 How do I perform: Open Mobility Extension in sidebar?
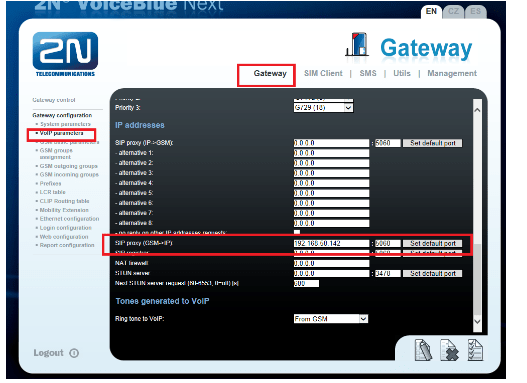[64, 210]
